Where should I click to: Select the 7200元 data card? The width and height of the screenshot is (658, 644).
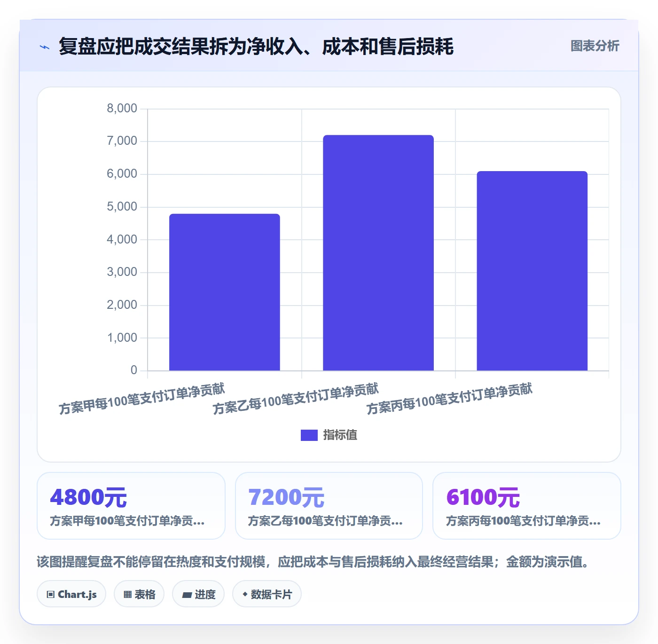click(x=329, y=506)
